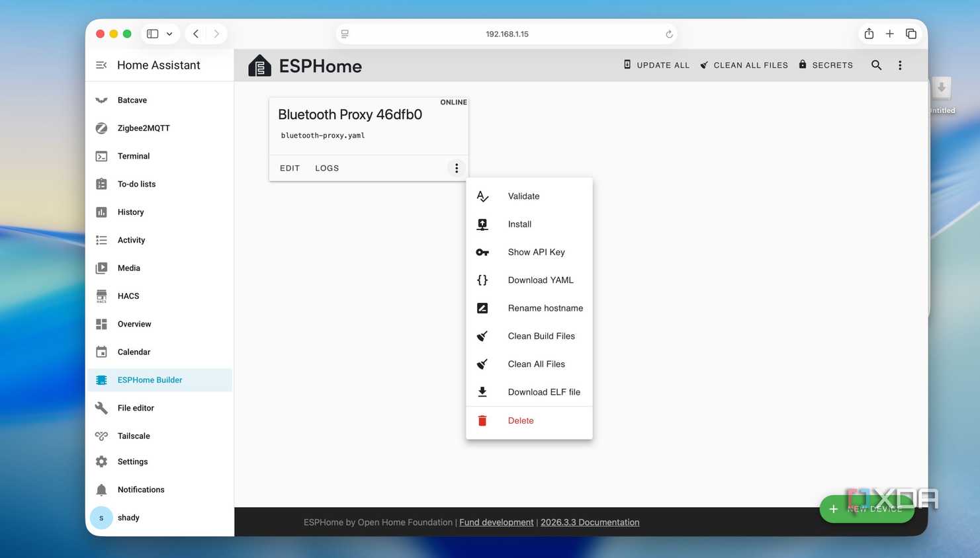Open the SECRETS editor button
The width and height of the screenshot is (980, 558).
click(x=826, y=65)
